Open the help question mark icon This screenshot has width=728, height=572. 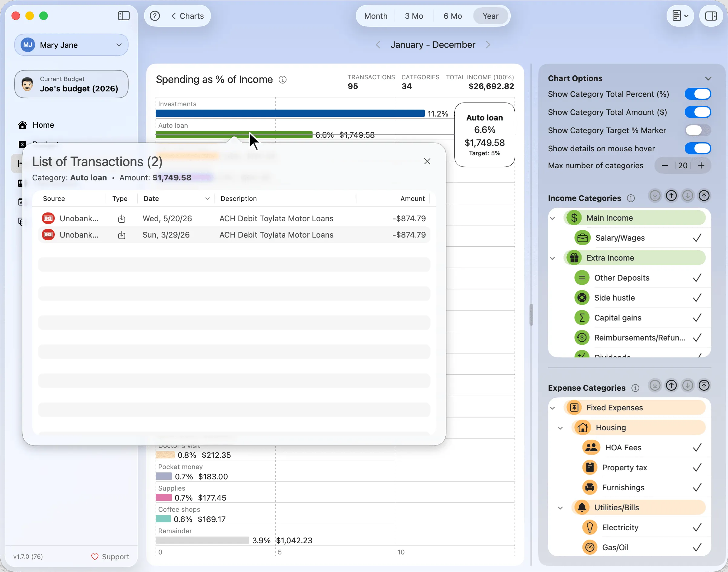point(155,16)
